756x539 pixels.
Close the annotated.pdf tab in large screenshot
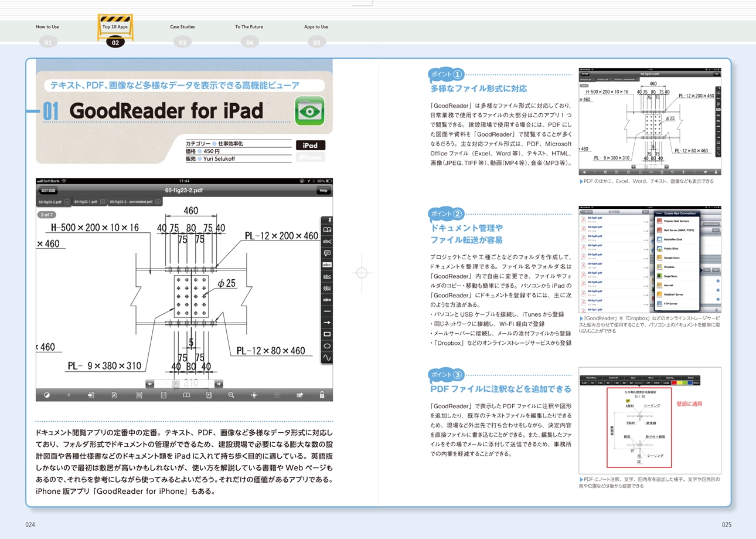click(158, 202)
